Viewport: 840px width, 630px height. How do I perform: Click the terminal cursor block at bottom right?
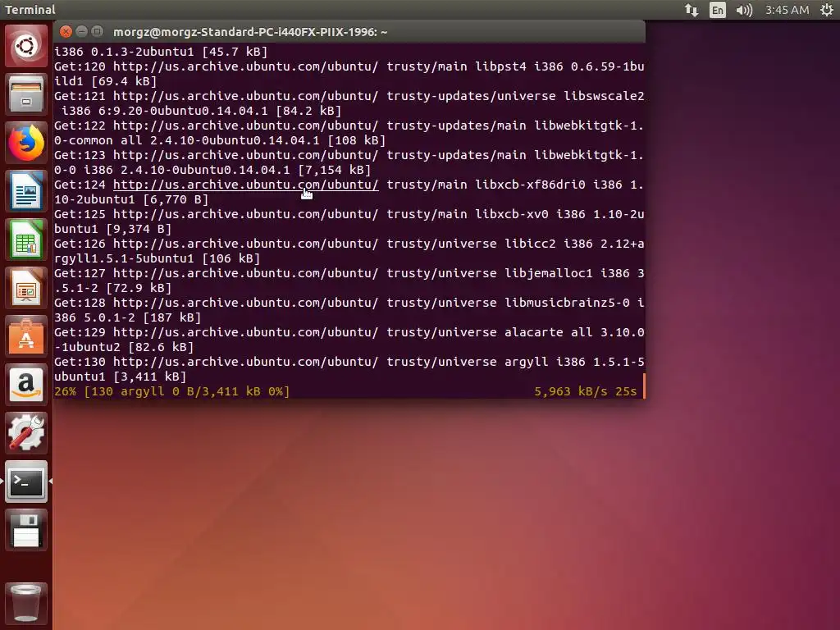tap(643, 386)
